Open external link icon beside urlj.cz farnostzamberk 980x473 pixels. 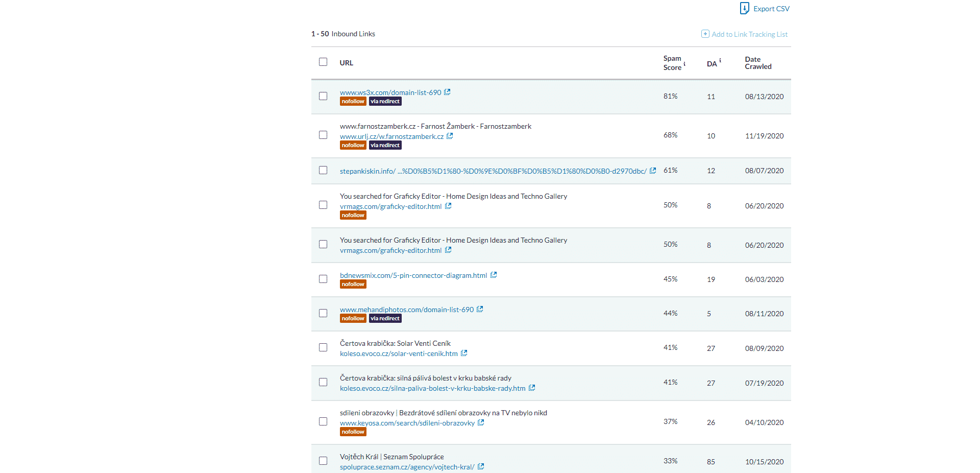(x=450, y=136)
